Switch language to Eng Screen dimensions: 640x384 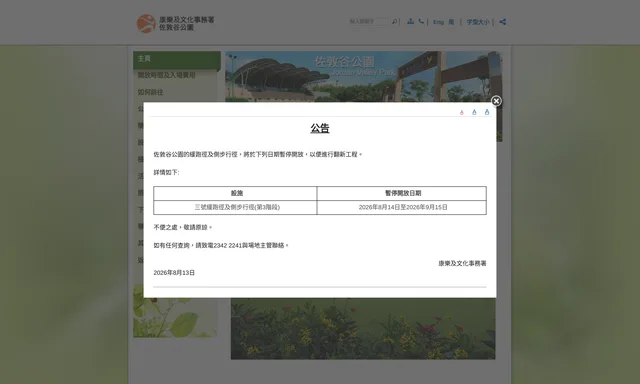pyautogui.click(x=438, y=22)
